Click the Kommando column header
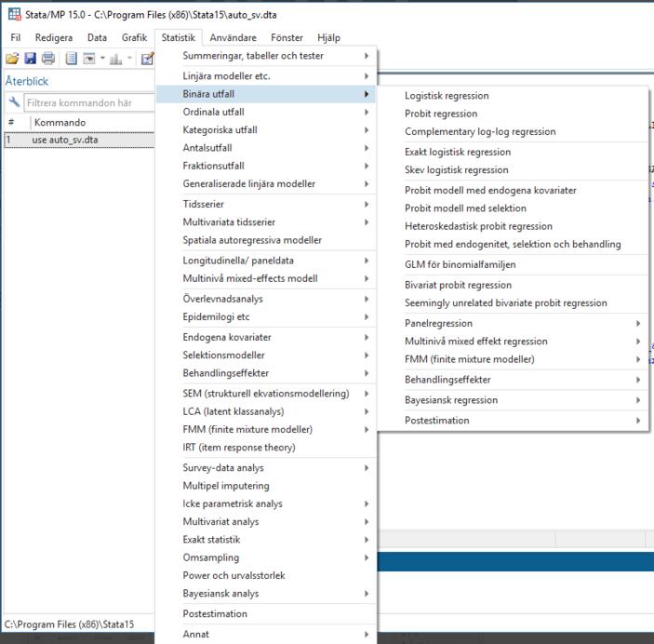Screen dimensions: 654x644 pos(60,122)
